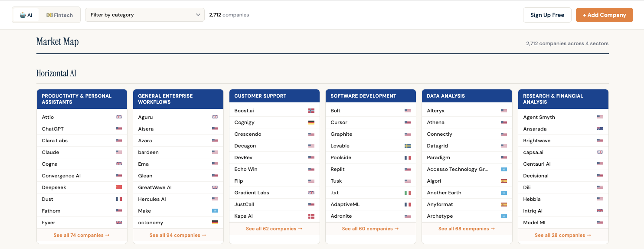Click the French flag next to AdaptiveML
Viewport: 644px width, 249px height.
click(x=408, y=204)
